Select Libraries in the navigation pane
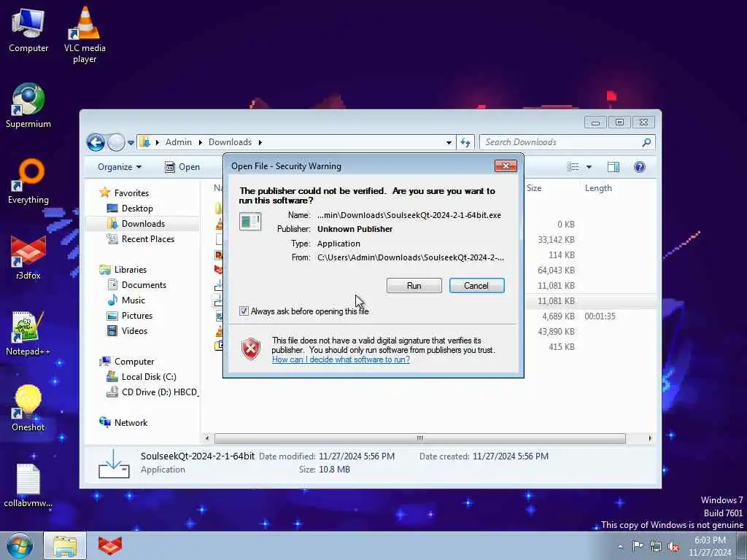 131,270
